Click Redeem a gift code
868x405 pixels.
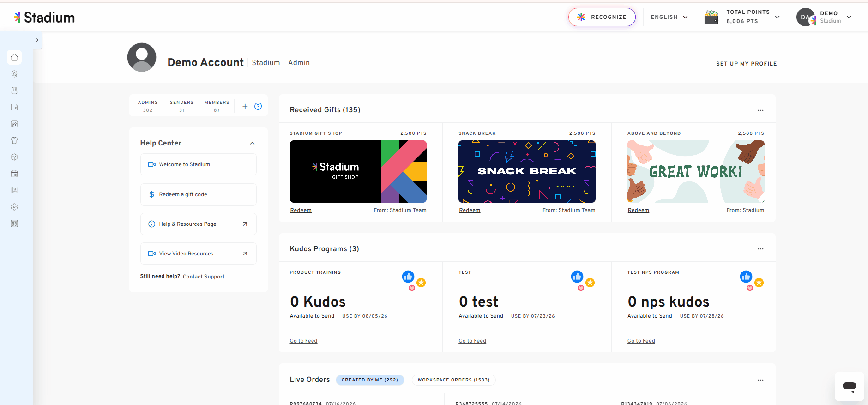(x=199, y=194)
